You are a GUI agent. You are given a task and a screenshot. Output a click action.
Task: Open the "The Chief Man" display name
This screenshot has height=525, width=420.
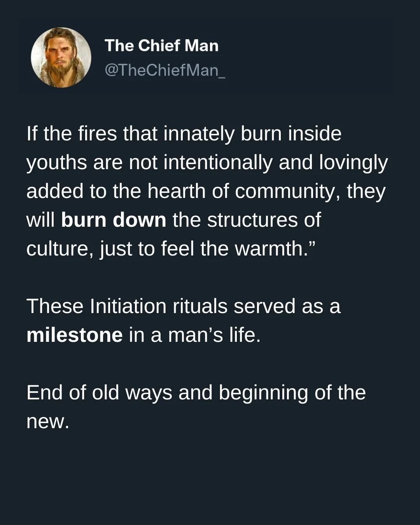(161, 45)
